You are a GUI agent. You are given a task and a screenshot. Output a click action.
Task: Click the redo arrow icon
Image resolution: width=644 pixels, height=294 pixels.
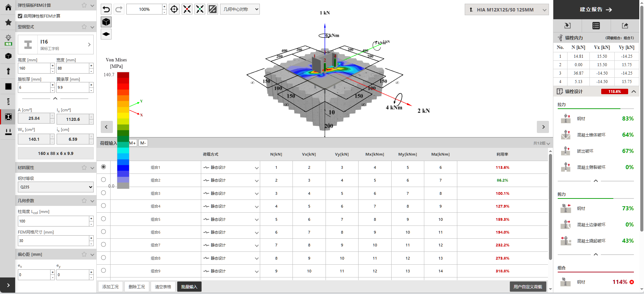click(x=119, y=9)
